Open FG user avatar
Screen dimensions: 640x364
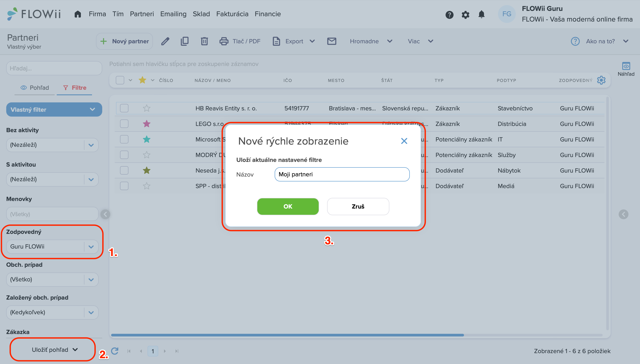[x=506, y=14]
